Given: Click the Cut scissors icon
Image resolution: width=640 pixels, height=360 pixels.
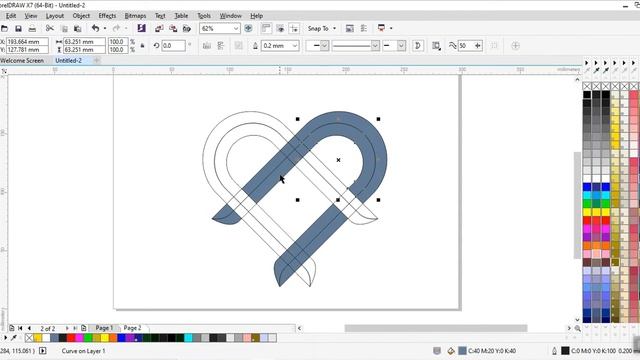Looking at the screenshot, I should pyautogui.click(x=50, y=28).
